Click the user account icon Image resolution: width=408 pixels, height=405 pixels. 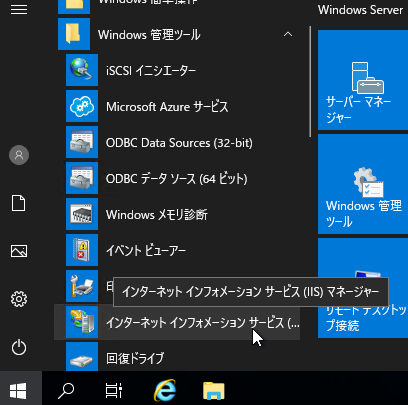pyautogui.click(x=19, y=155)
